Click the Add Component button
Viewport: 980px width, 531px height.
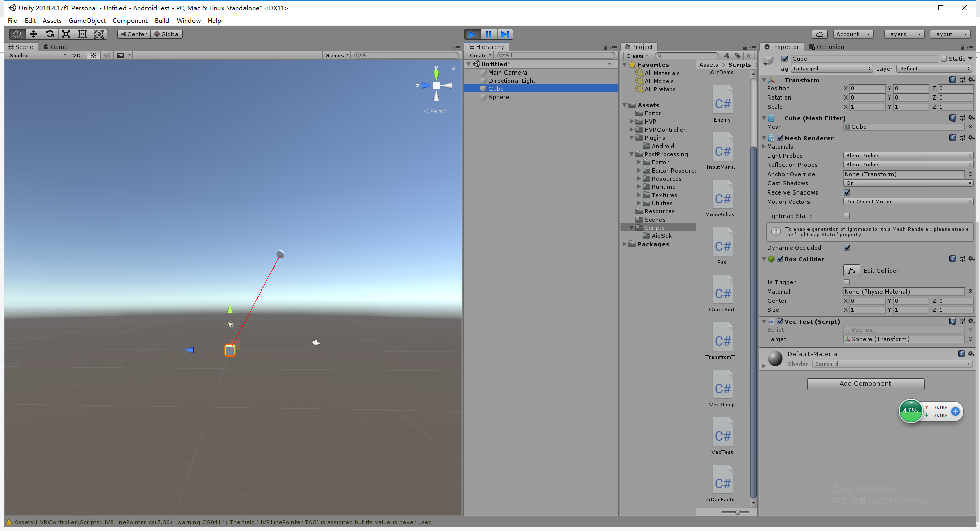[865, 383]
